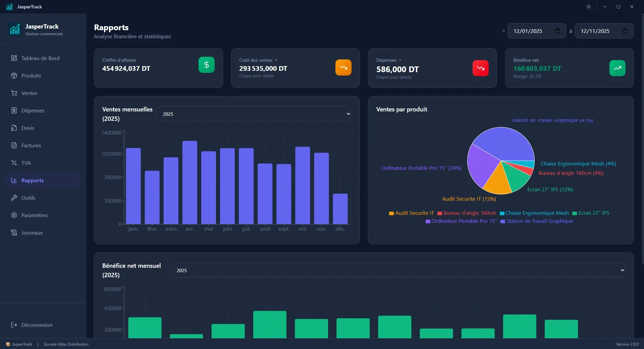Viewport: 644px width, 349px height.
Task: Click the Tableau de Bord grid icon
Action: [14, 58]
